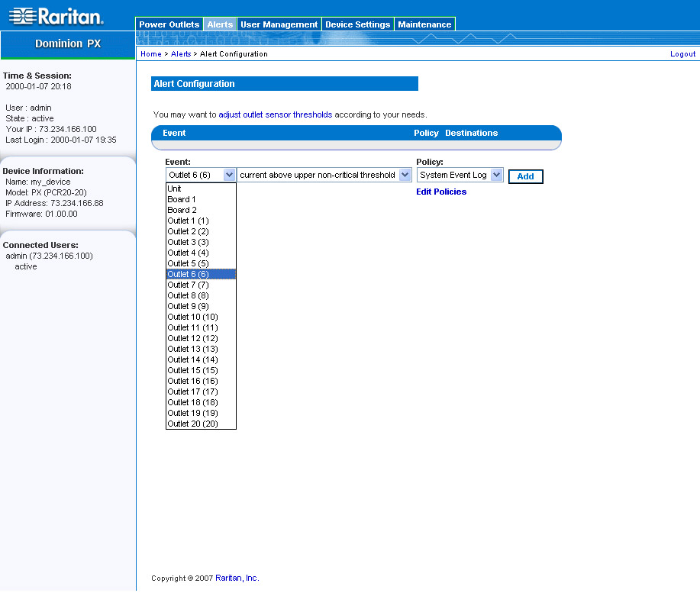Go to the Maintenance tab

(424, 24)
